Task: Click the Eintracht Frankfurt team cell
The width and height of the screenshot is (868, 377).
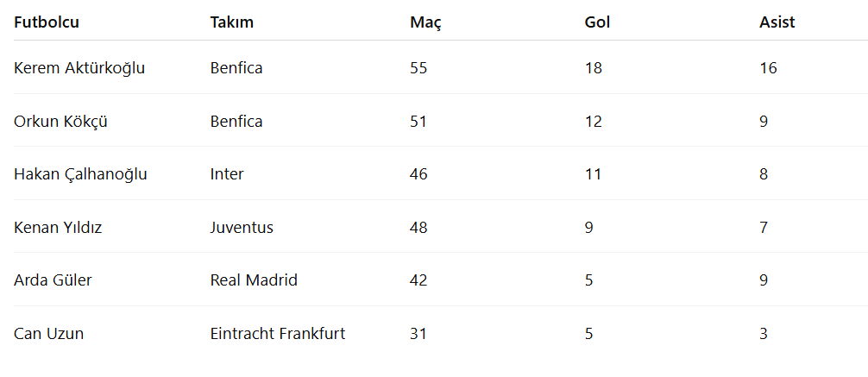Action: coord(278,334)
